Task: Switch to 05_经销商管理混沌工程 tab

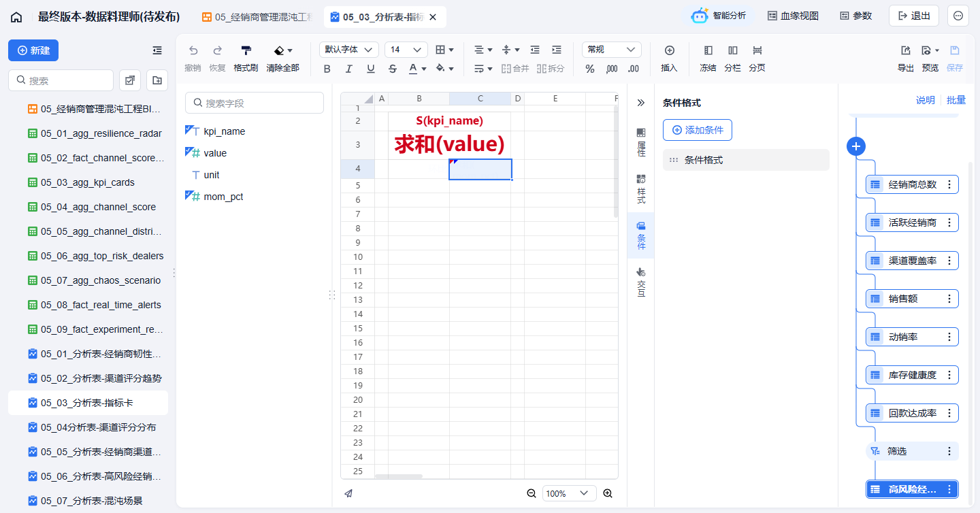Action: (257, 17)
